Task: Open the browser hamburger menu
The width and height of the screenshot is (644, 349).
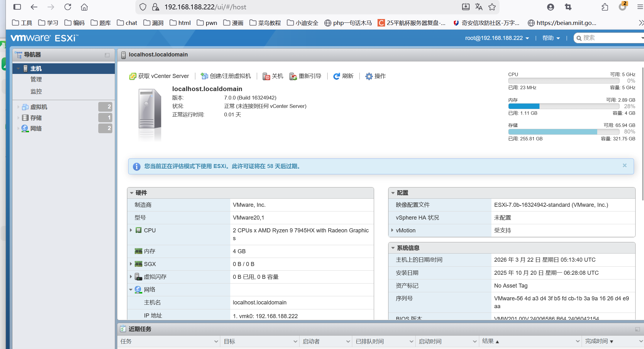Action: pos(640,7)
